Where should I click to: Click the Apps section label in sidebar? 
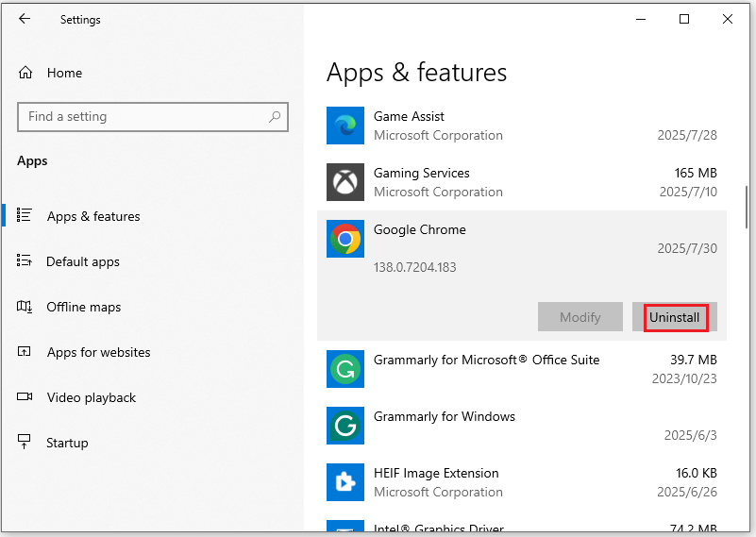32,160
